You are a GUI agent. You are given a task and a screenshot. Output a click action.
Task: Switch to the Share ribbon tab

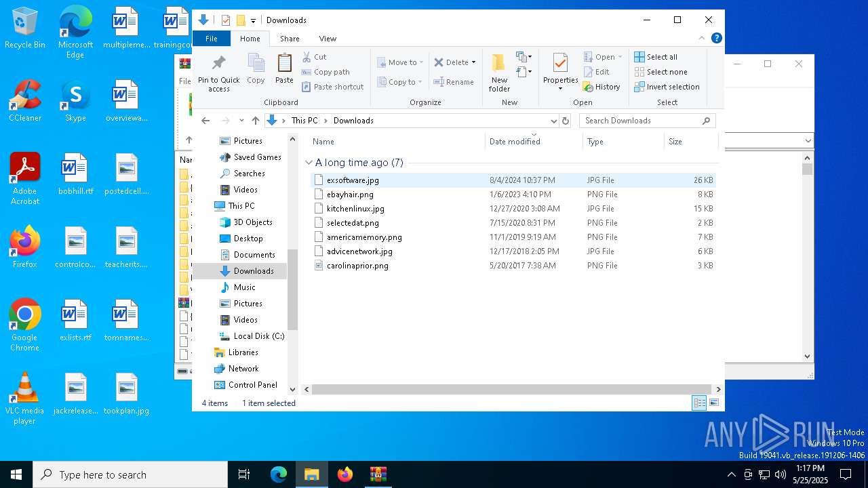point(290,39)
